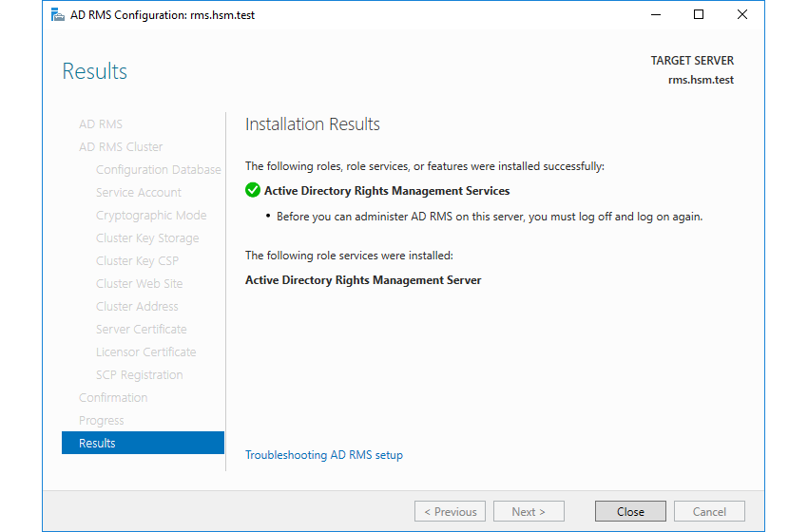Click the AD RMS Configuration title bar icon
The height and width of the screenshot is (532, 808).
(x=58, y=15)
